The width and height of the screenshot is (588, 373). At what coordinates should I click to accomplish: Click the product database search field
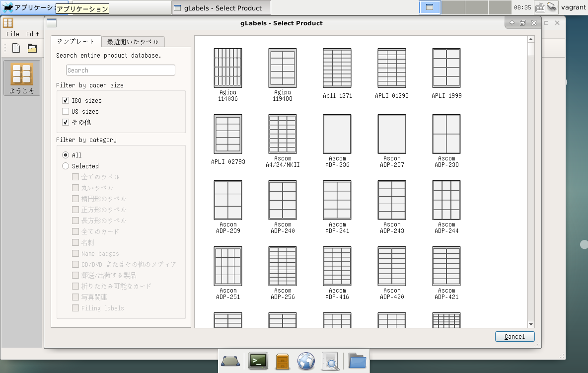(120, 70)
